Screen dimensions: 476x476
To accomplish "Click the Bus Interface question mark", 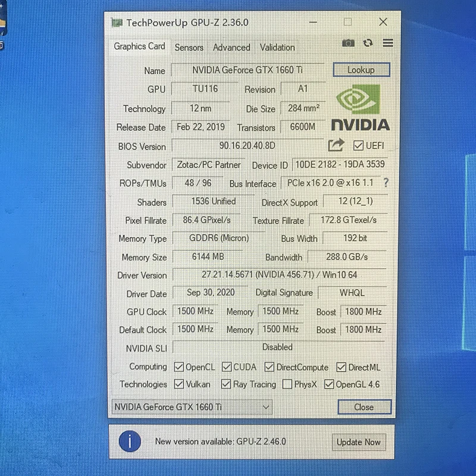I will [386, 183].
